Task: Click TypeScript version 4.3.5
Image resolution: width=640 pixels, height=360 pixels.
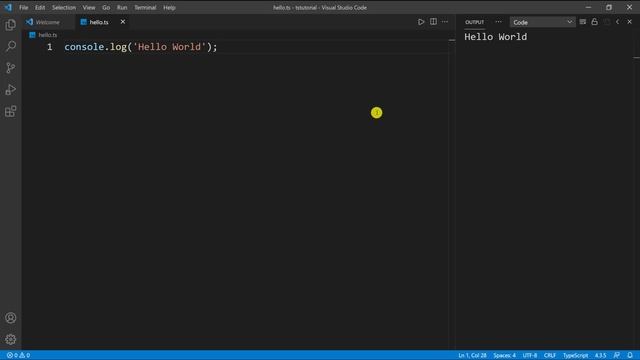Action: coord(600,356)
